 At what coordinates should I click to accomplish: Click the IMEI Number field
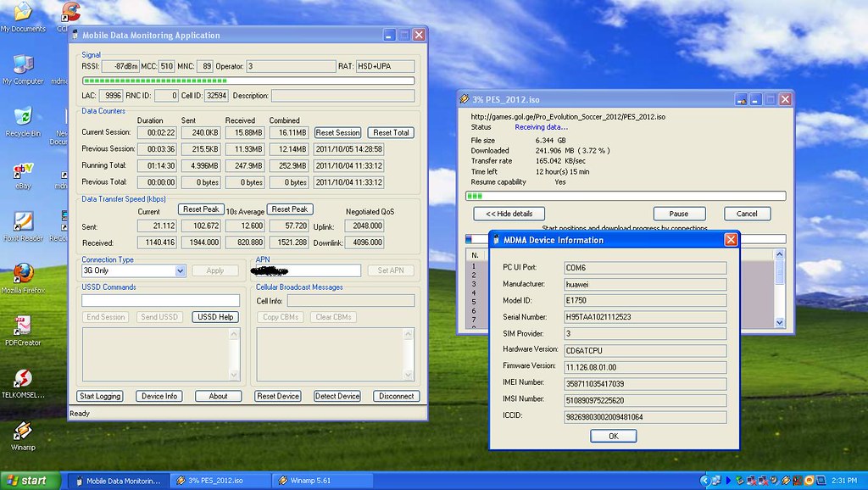click(x=645, y=384)
